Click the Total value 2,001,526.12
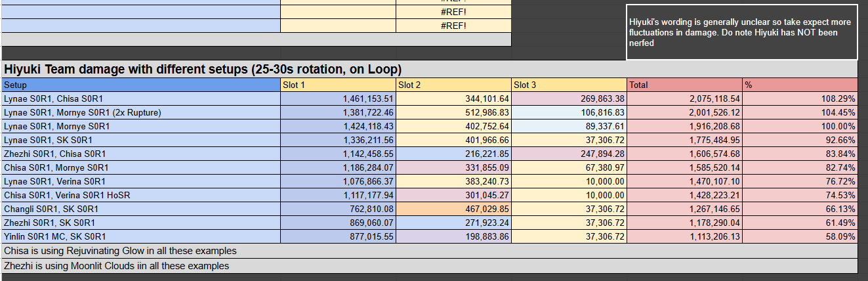Image resolution: width=868 pixels, height=281 pixels. [684, 112]
